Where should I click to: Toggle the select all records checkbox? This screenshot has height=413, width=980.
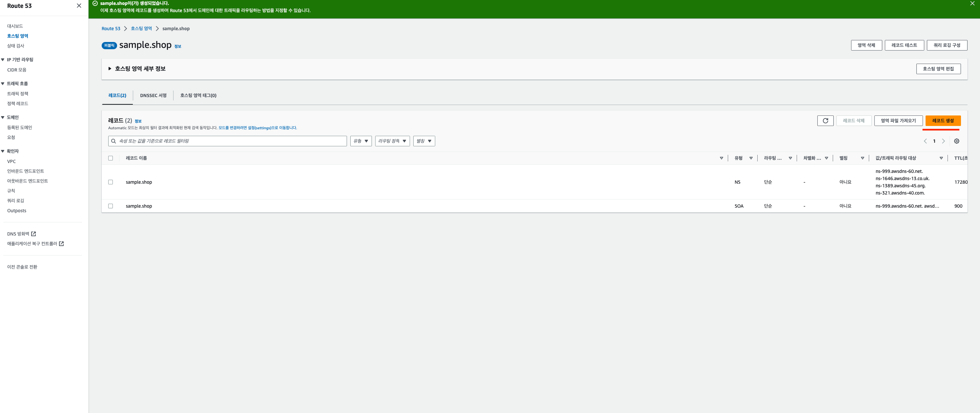(x=111, y=158)
